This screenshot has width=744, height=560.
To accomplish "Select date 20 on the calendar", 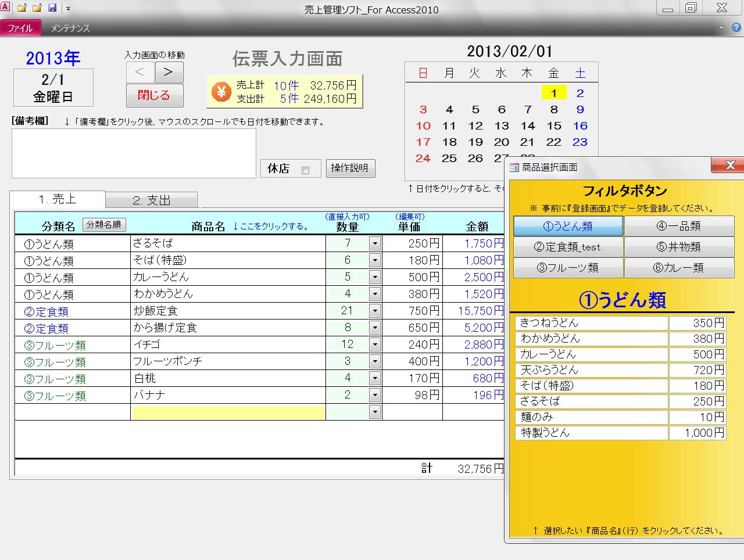I will click(x=502, y=142).
